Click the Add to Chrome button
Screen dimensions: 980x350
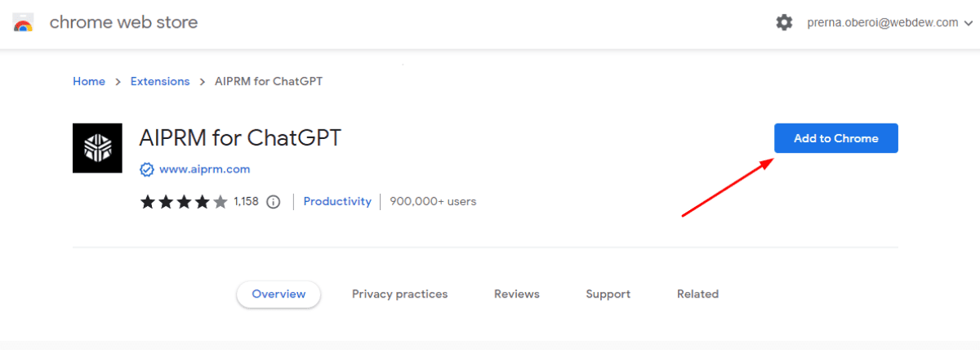coord(835,138)
